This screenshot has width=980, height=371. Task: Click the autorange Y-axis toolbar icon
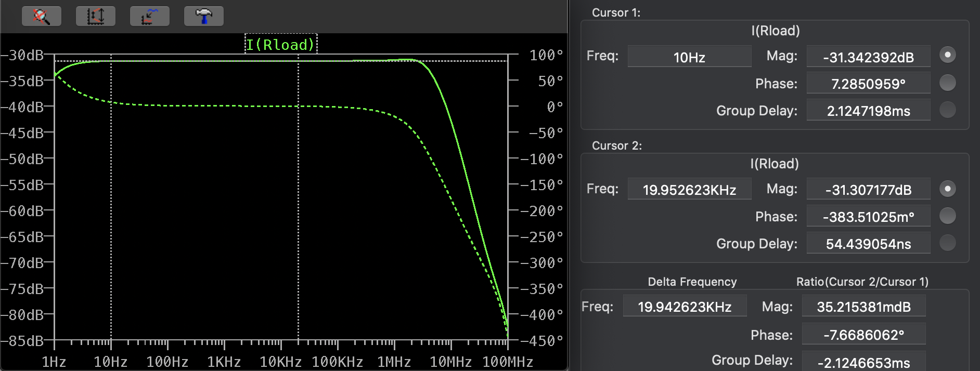pyautogui.click(x=96, y=16)
